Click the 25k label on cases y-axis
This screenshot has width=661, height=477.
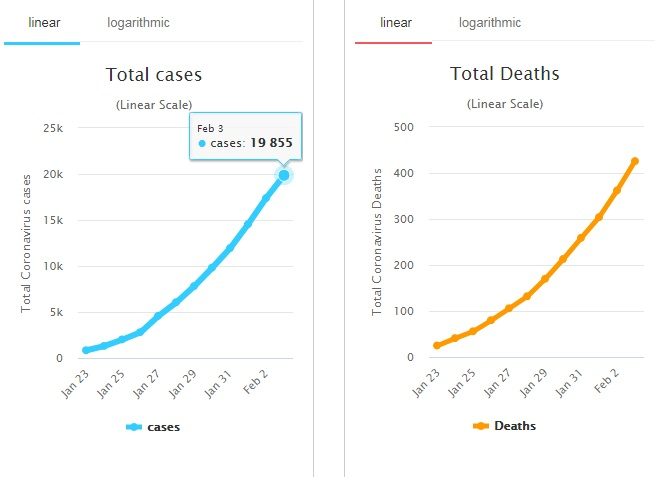click(53, 128)
